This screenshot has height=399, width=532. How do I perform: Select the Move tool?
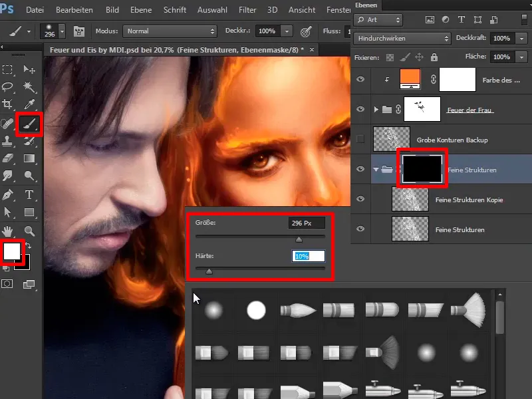tap(29, 70)
